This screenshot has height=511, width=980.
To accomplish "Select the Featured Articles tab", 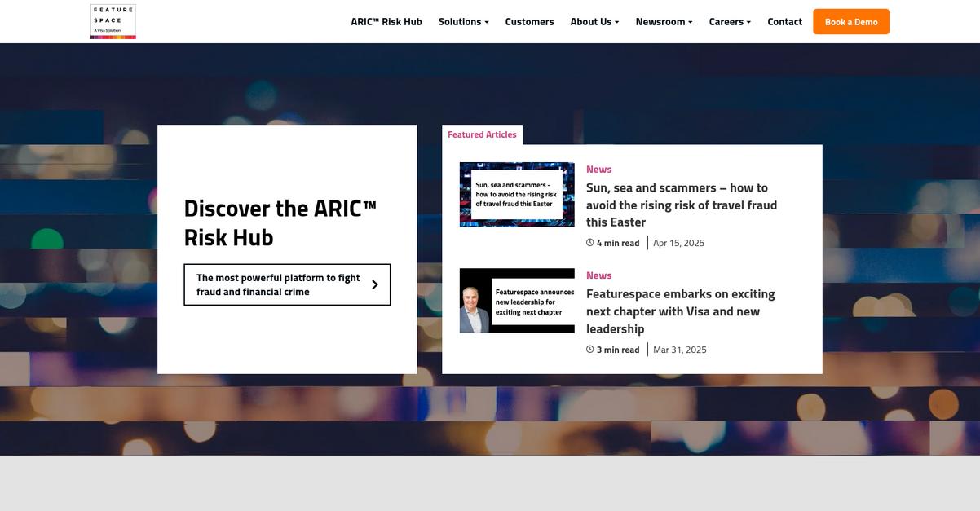I will 482,134.
